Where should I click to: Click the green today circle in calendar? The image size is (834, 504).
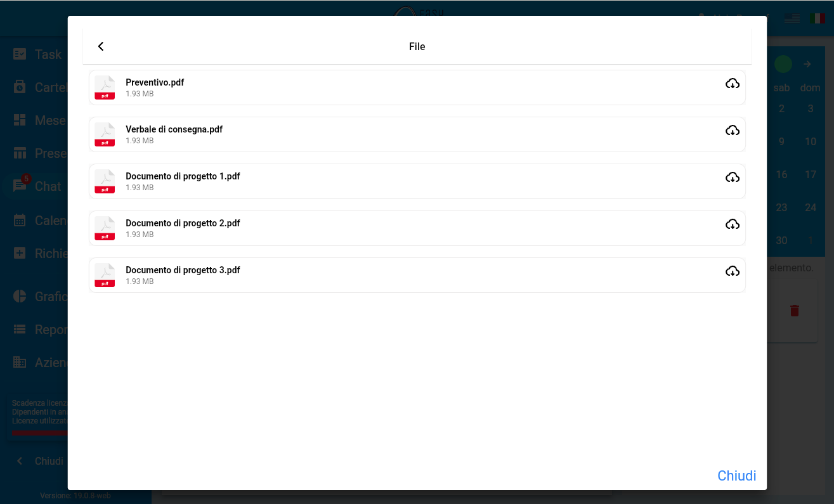(783, 64)
